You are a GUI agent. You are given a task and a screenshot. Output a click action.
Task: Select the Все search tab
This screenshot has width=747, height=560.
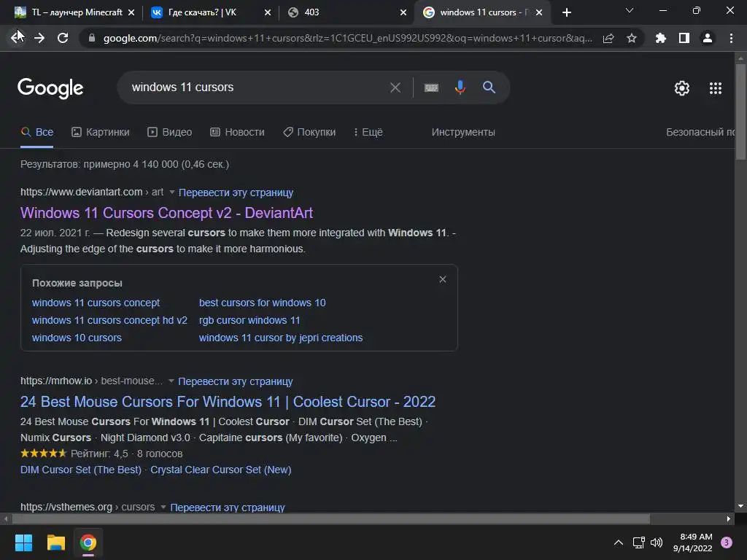pyautogui.click(x=37, y=133)
